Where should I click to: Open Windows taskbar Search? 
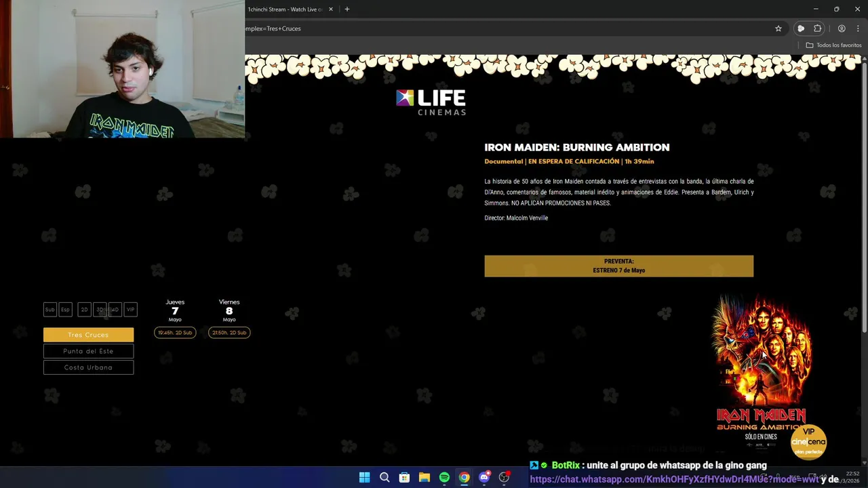[x=384, y=477]
